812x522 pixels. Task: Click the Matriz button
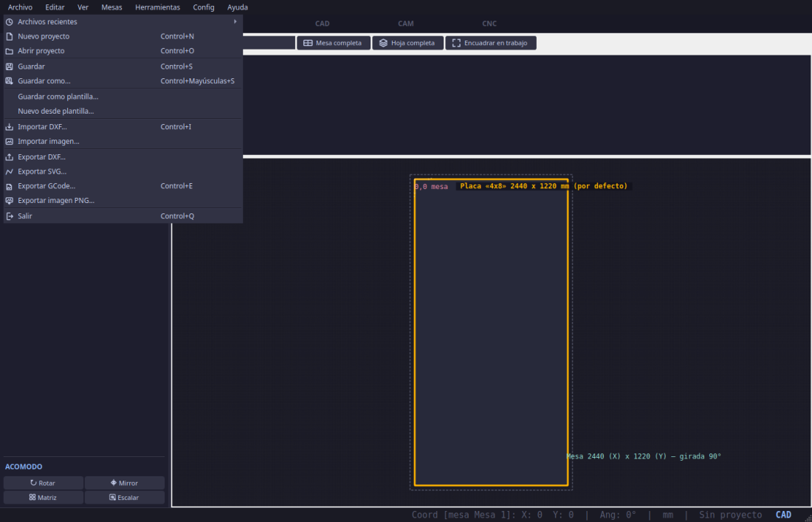click(x=44, y=498)
